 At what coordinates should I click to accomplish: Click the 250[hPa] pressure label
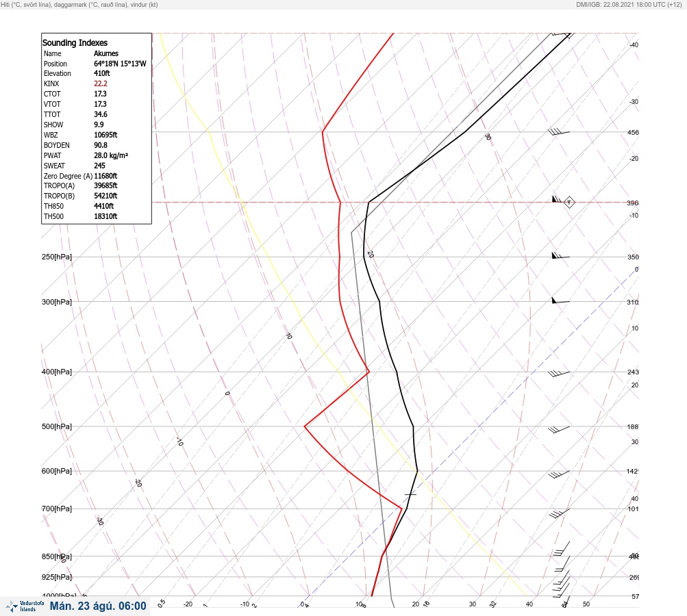pyautogui.click(x=57, y=257)
